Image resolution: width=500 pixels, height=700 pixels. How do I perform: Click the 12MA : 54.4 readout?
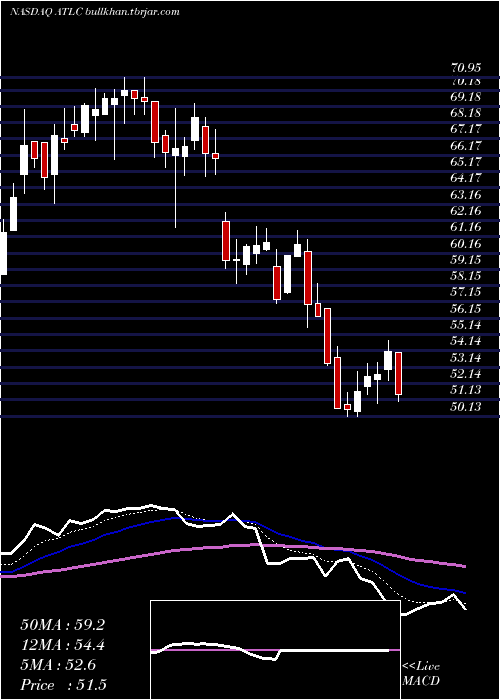pyautogui.click(x=63, y=645)
